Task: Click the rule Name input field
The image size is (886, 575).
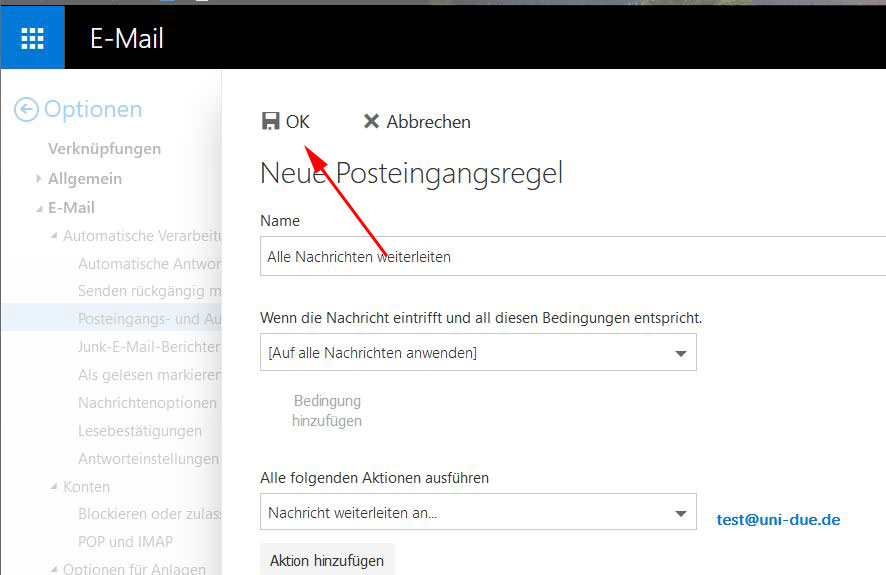Action: 570,256
